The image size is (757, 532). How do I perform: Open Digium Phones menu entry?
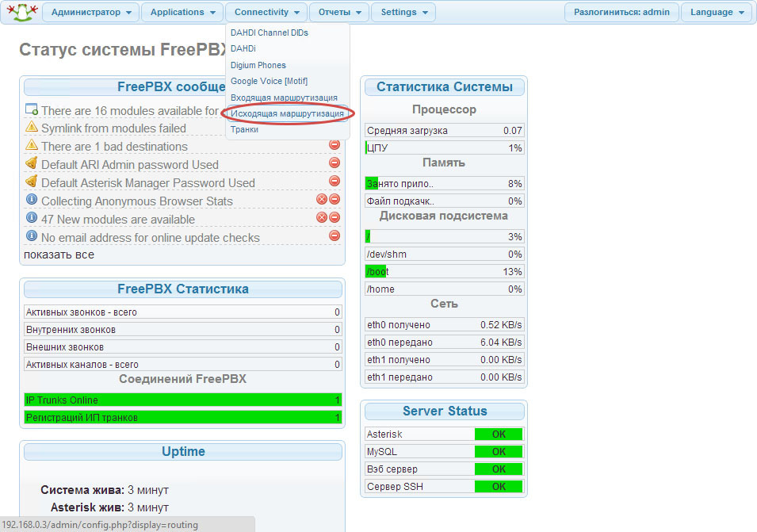(258, 65)
